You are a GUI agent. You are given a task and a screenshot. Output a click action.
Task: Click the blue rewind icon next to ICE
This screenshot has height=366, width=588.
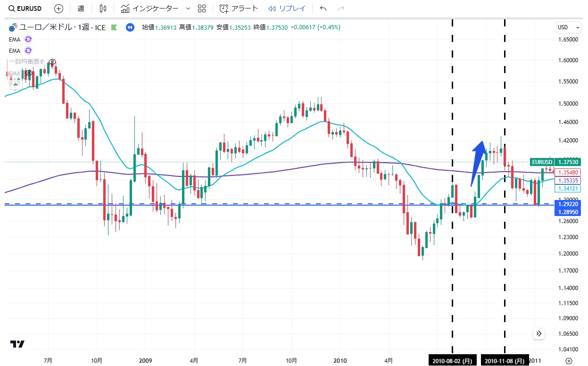click(x=130, y=27)
